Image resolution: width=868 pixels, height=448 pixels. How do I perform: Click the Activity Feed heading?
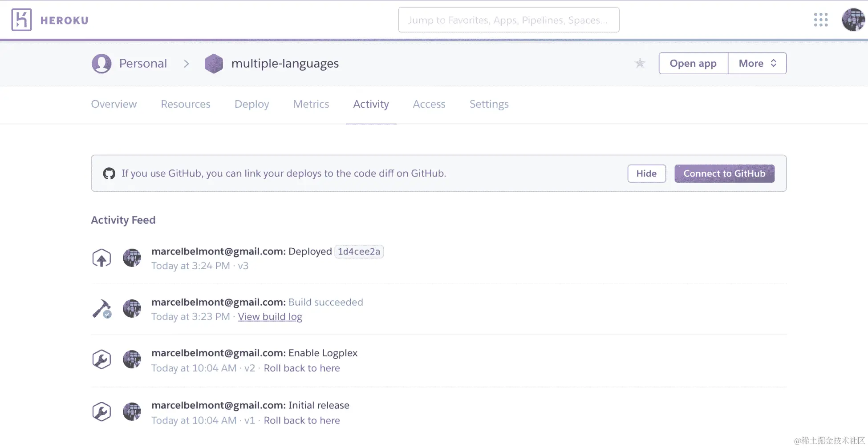123,220
